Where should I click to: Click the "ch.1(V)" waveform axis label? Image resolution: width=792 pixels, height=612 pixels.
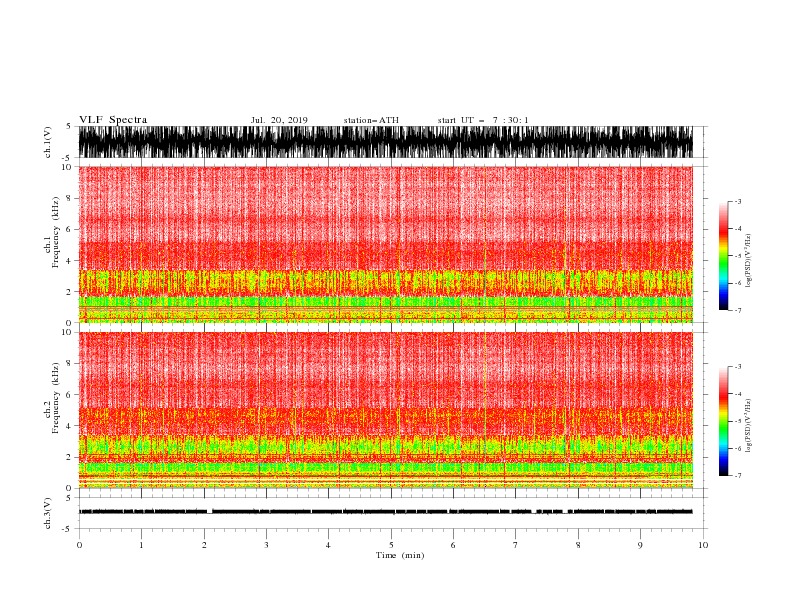(x=48, y=142)
